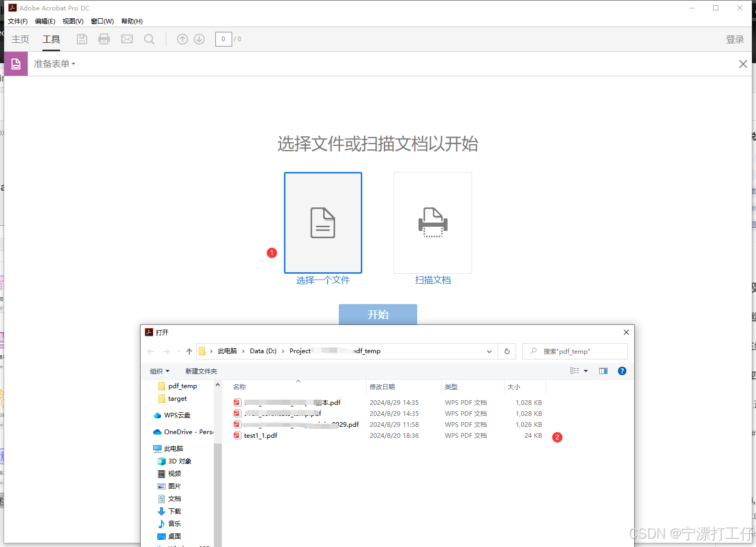Close the Prepare Form tool panel
The height and width of the screenshot is (547, 756).
tap(743, 64)
